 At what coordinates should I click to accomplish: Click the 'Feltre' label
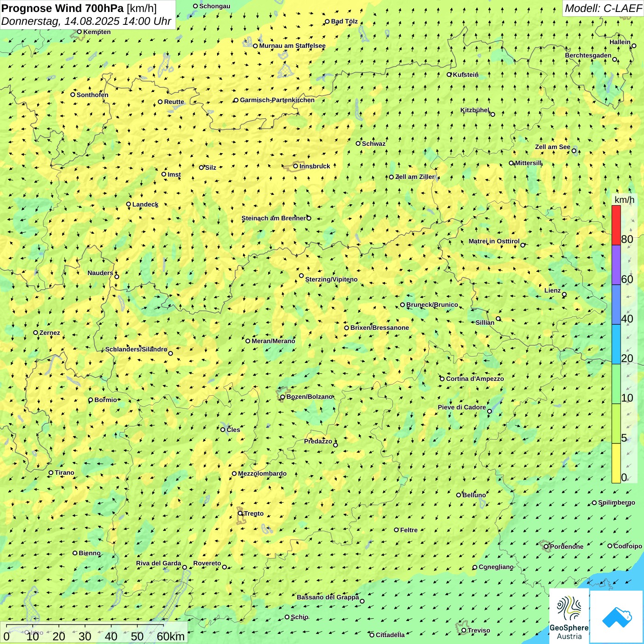[409, 530]
